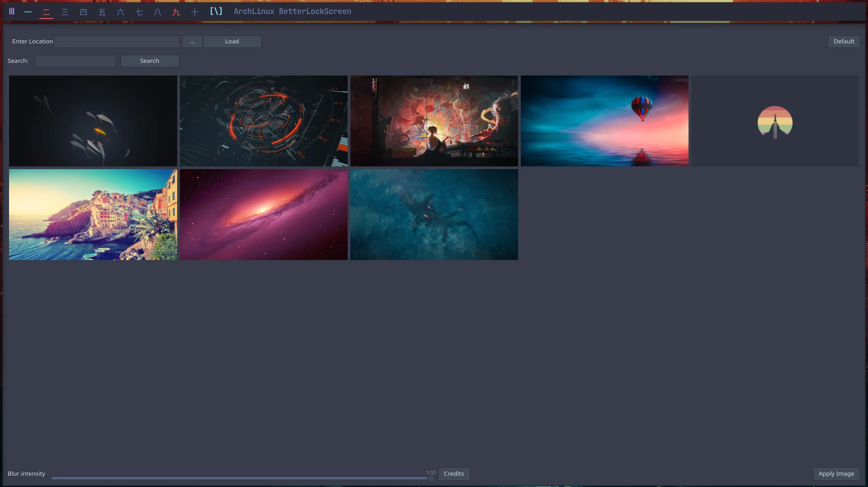The height and width of the screenshot is (487, 868).
Task: Focus the Enter Location text field
Action: [117, 42]
